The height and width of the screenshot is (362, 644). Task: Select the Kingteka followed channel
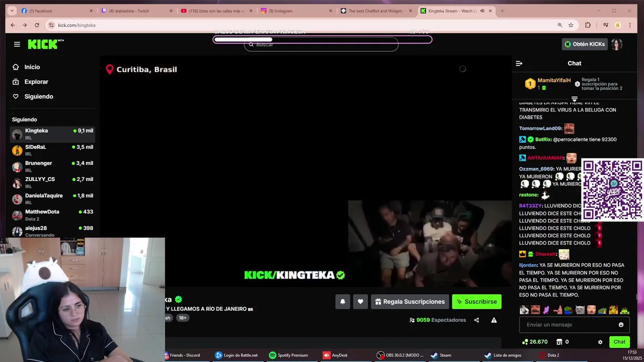coord(52,134)
